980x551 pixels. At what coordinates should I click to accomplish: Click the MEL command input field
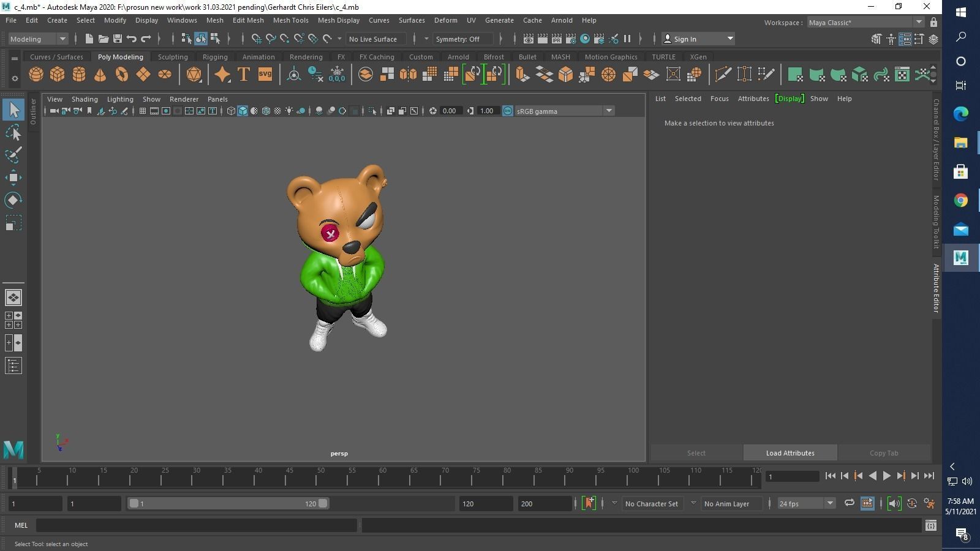coord(196,525)
